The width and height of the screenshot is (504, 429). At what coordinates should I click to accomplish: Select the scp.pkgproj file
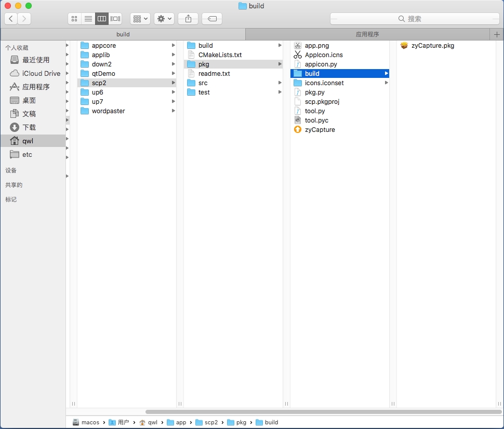[322, 102]
